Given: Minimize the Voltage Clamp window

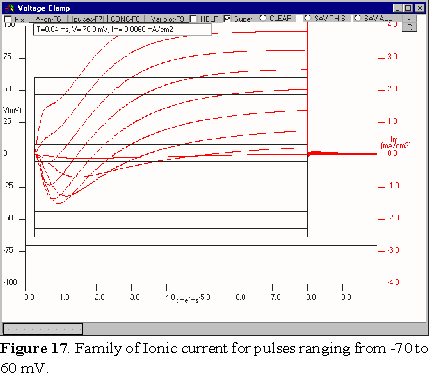Looking at the screenshot, I should [398, 8].
